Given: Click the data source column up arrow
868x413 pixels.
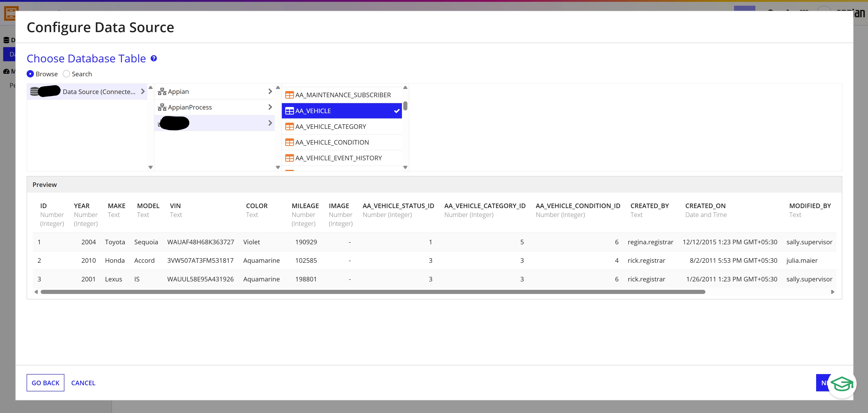Looking at the screenshot, I should pos(151,88).
